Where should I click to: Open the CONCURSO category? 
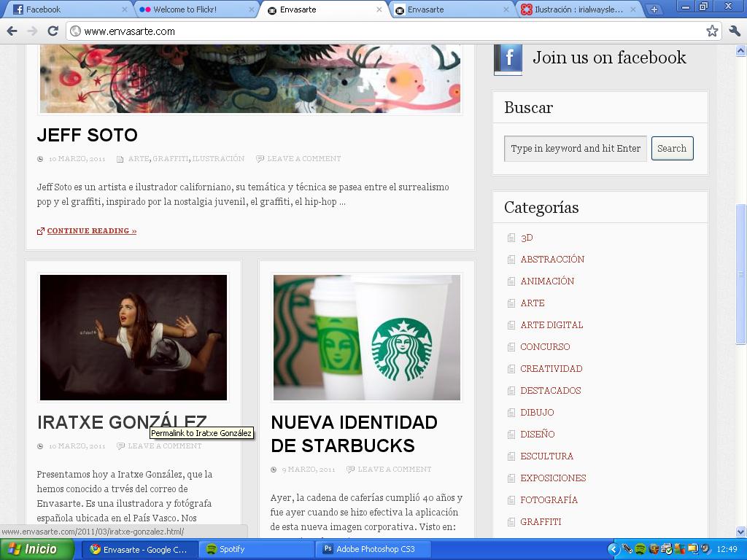(x=545, y=347)
